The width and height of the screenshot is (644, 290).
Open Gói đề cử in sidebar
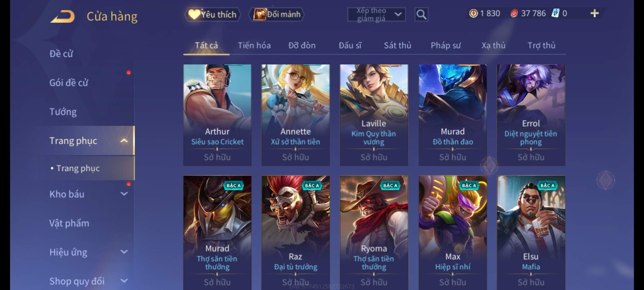(x=69, y=83)
